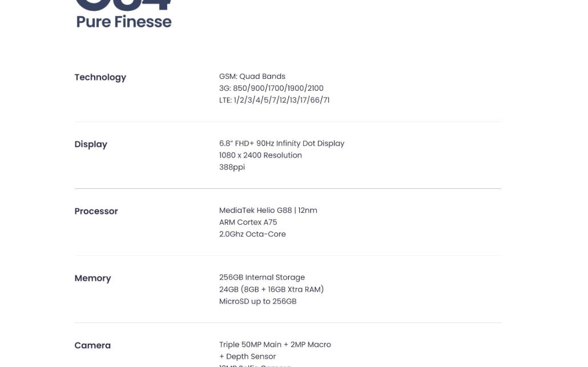Image resolution: width=588 pixels, height=367 pixels.
Task: Click the ARM Cortex A75 text
Action: pyautogui.click(x=248, y=222)
